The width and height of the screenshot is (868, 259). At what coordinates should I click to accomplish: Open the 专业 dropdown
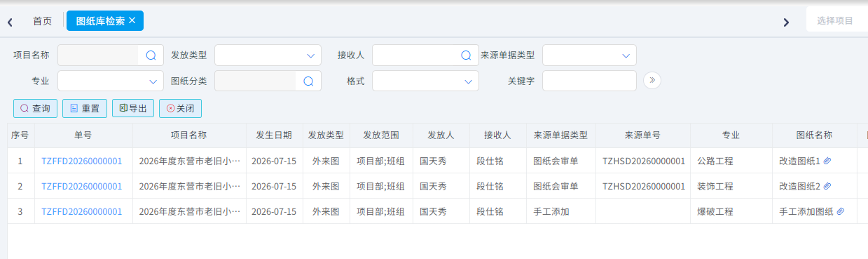[x=111, y=81]
